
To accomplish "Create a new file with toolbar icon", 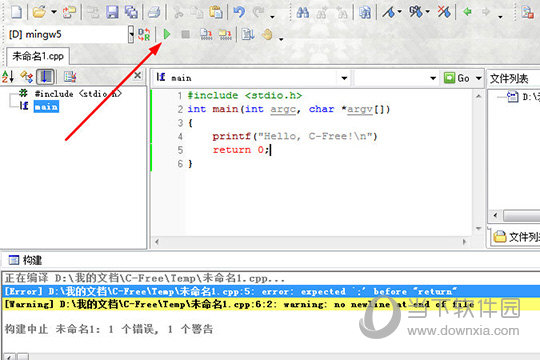I will (x=16, y=12).
